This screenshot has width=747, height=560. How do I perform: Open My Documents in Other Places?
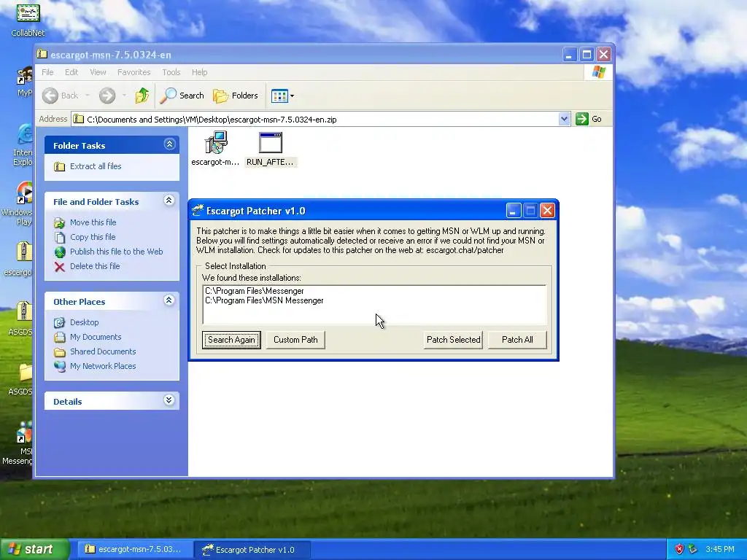96,337
